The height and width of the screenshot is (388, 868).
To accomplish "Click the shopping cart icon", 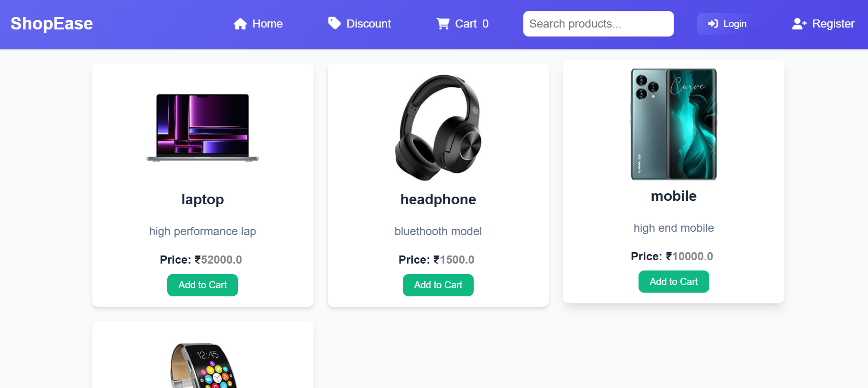I will 443,24.
